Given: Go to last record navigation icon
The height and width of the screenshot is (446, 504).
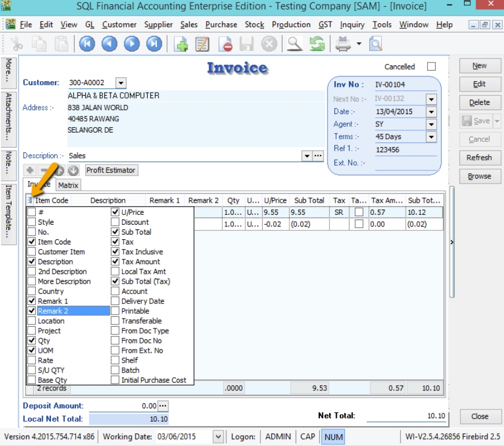Looking at the screenshot, I should click(x=154, y=44).
